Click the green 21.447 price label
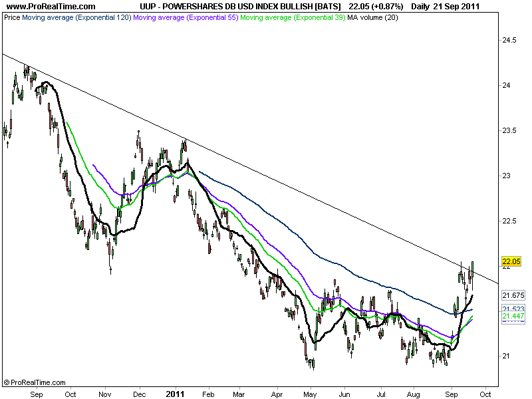Image resolution: width=532 pixels, height=399 pixels. point(513,317)
